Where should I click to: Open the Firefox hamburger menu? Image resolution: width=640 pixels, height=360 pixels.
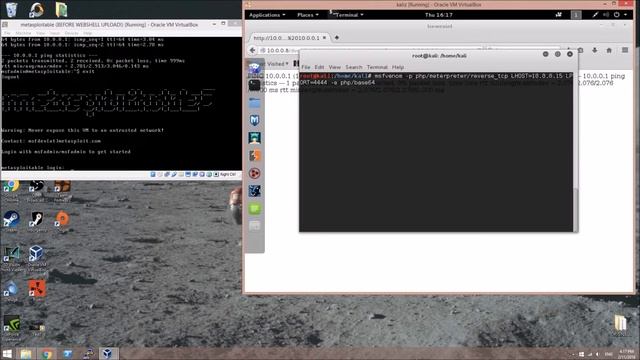(625, 50)
